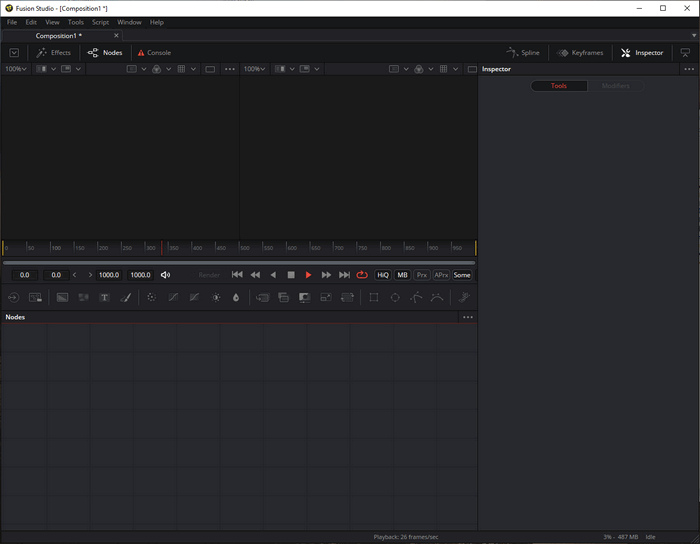Expand left viewer subview type arrow

[x=78, y=69]
